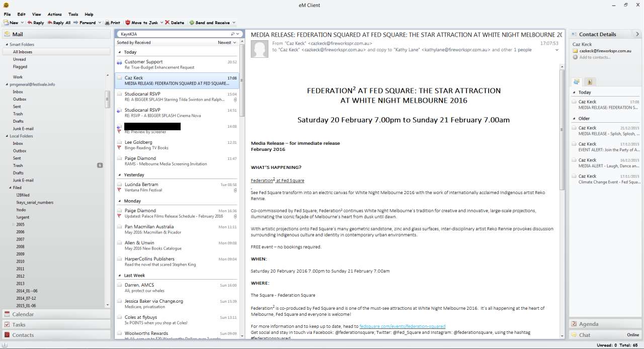The height and width of the screenshot is (349, 644).
Task: Collapse the Monday message group
Action: (119, 201)
